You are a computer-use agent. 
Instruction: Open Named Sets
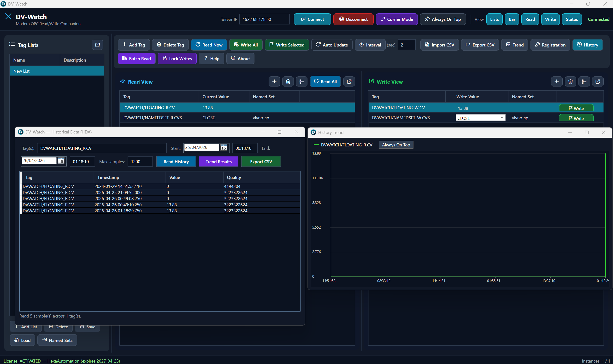point(57,340)
